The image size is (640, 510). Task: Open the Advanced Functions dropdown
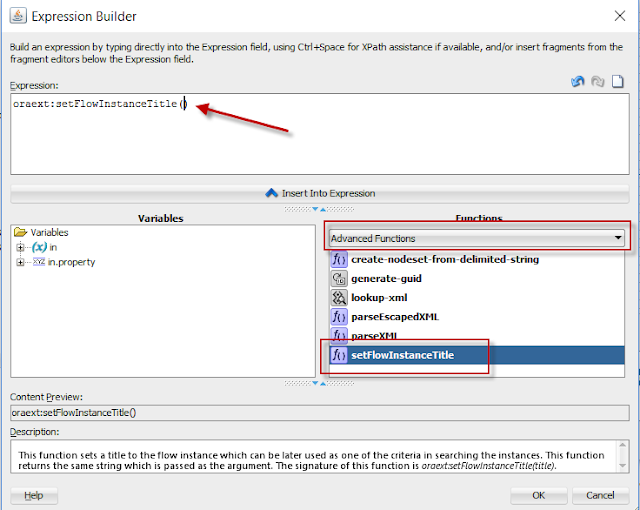pos(477,238)
